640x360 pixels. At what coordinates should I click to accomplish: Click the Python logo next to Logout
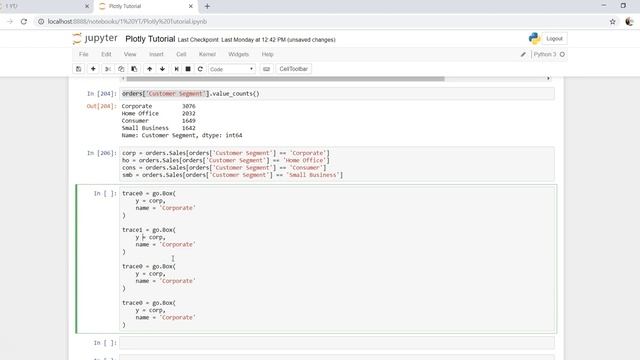click(x=534, y=38)
